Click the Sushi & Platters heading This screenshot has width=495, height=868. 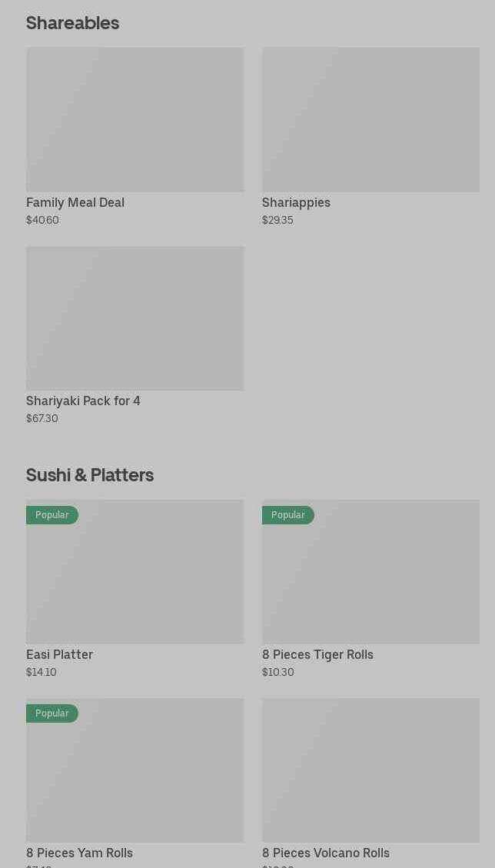90,475
